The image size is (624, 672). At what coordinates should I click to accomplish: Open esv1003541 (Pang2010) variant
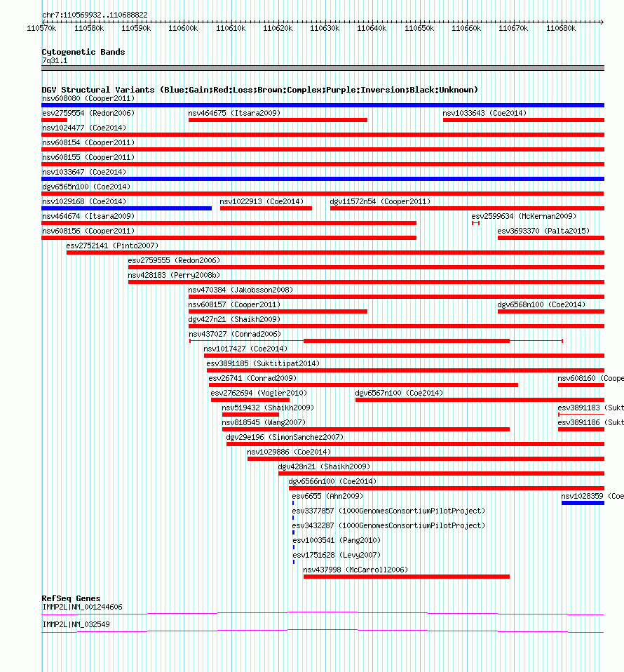[337, 540]
